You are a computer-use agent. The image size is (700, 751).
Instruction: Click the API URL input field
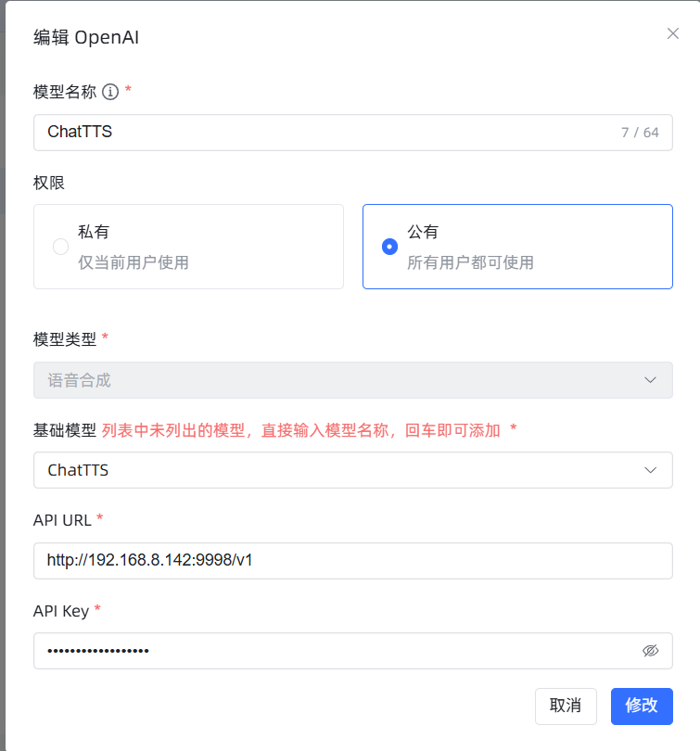click(353, 561)
